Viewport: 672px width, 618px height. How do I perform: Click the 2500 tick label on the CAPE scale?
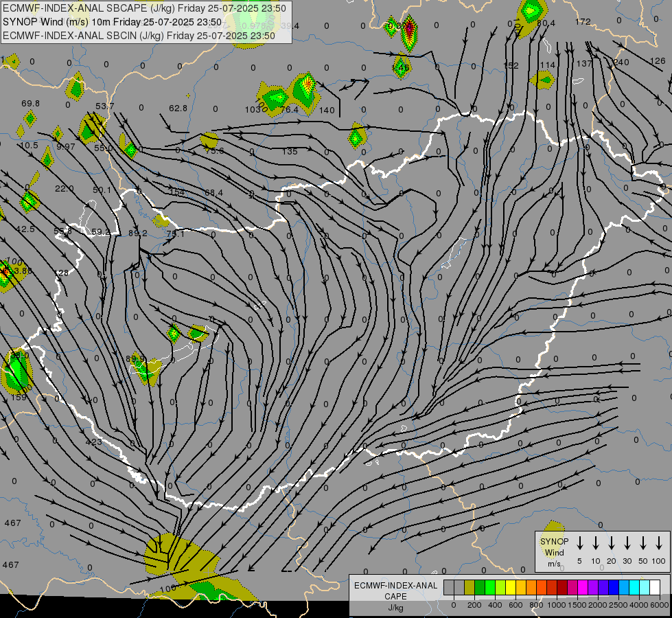618,605
